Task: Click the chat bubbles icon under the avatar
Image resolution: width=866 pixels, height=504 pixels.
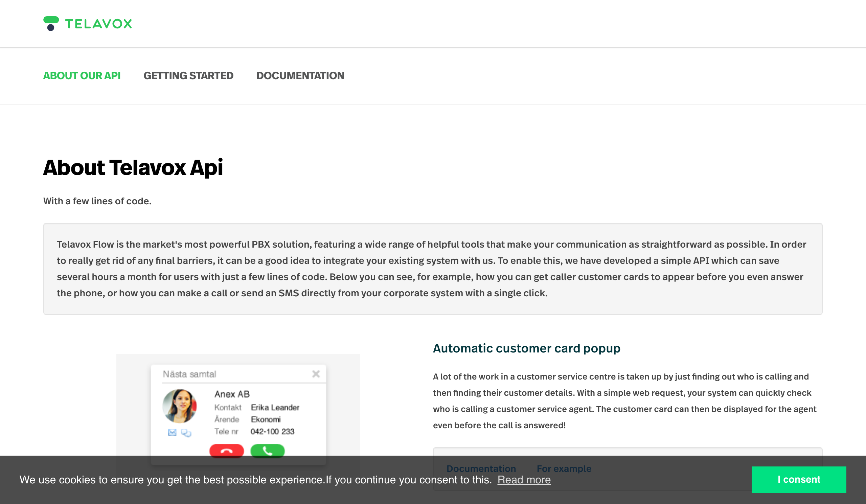Action: [186, 433]
